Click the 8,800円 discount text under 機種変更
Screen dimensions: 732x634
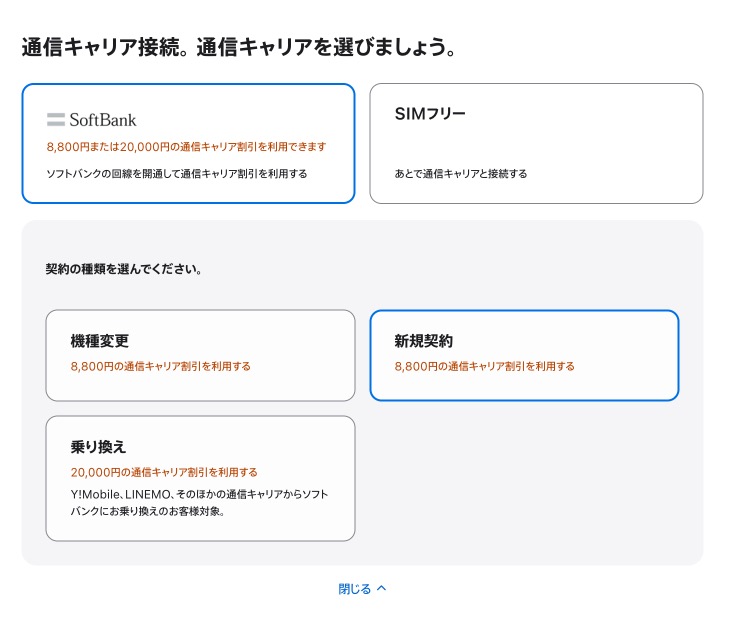(160, 366)
